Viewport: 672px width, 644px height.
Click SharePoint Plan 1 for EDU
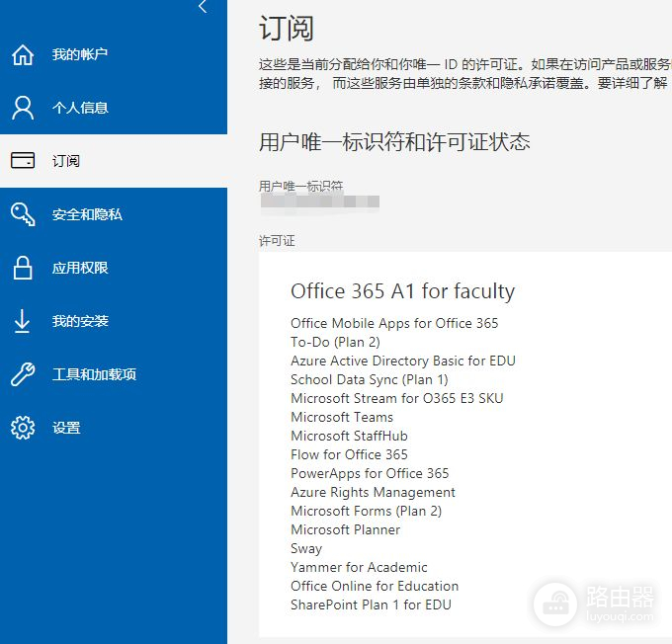pos(371,605)
